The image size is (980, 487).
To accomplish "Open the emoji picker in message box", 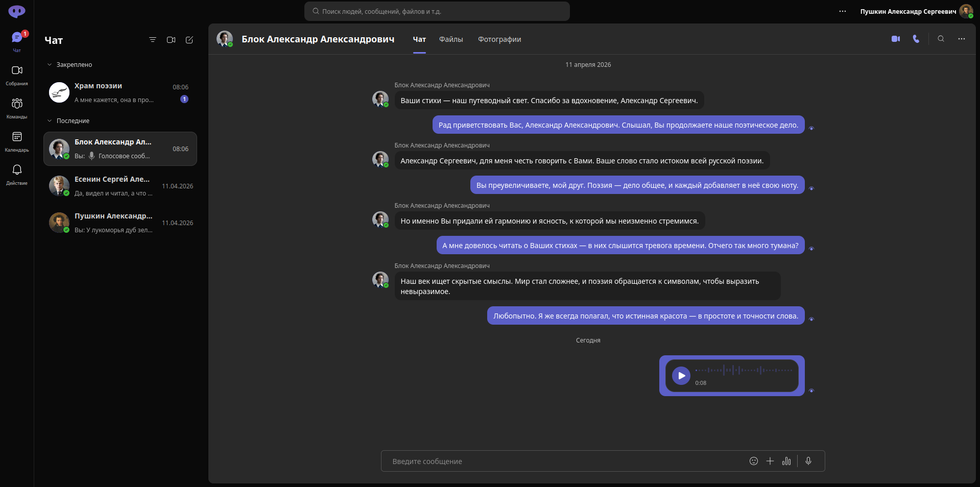I will (754, 461).
